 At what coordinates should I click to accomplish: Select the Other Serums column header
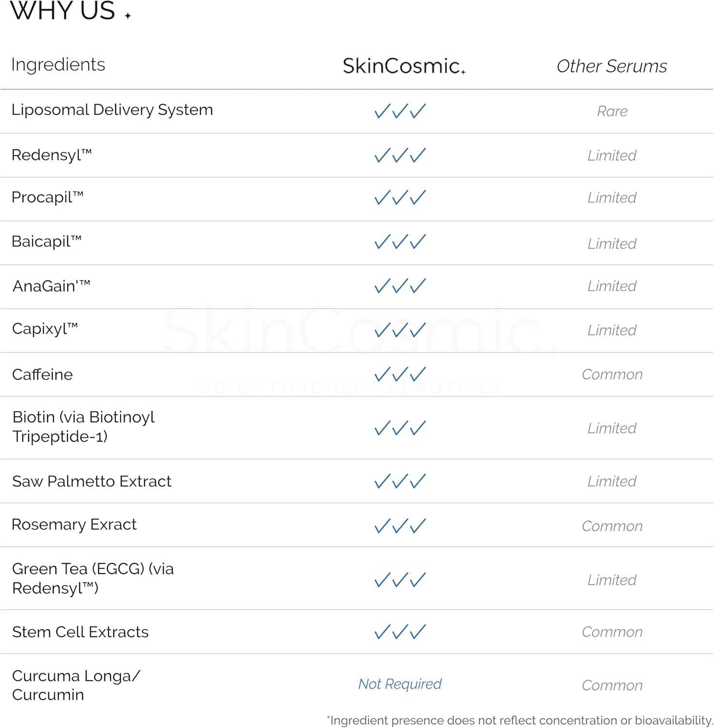[612, 66]
